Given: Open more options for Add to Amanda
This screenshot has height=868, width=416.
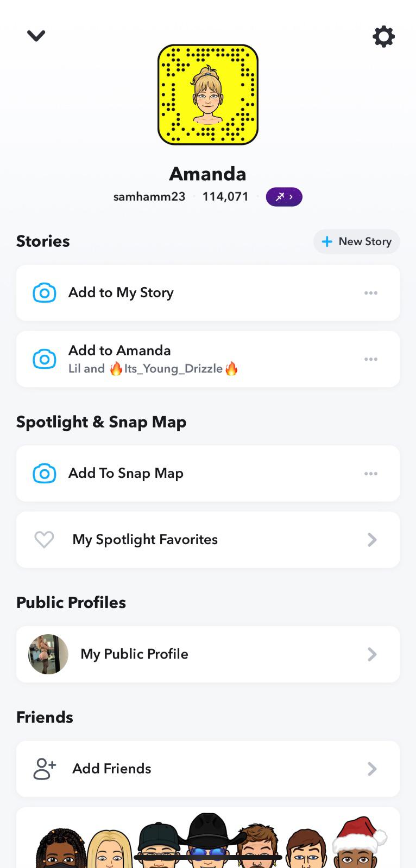Looking at the screenshot, I should point(371,359).
